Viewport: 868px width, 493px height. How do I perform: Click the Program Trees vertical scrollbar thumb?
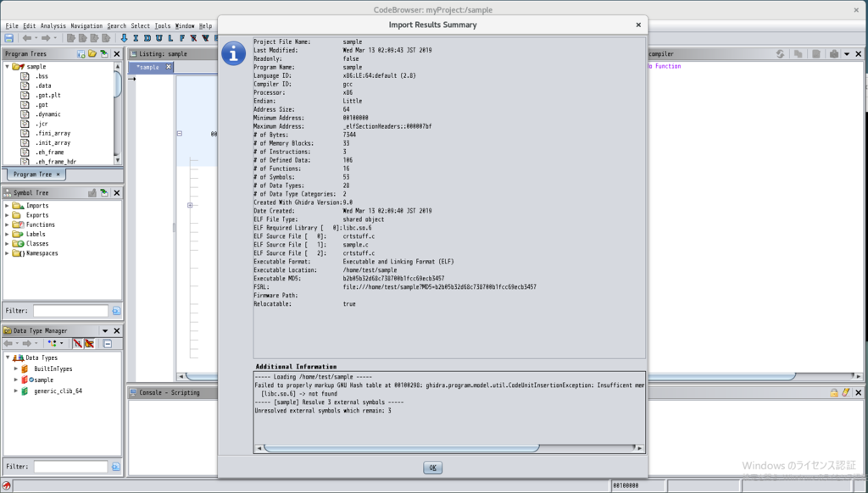tap(117, 84)
